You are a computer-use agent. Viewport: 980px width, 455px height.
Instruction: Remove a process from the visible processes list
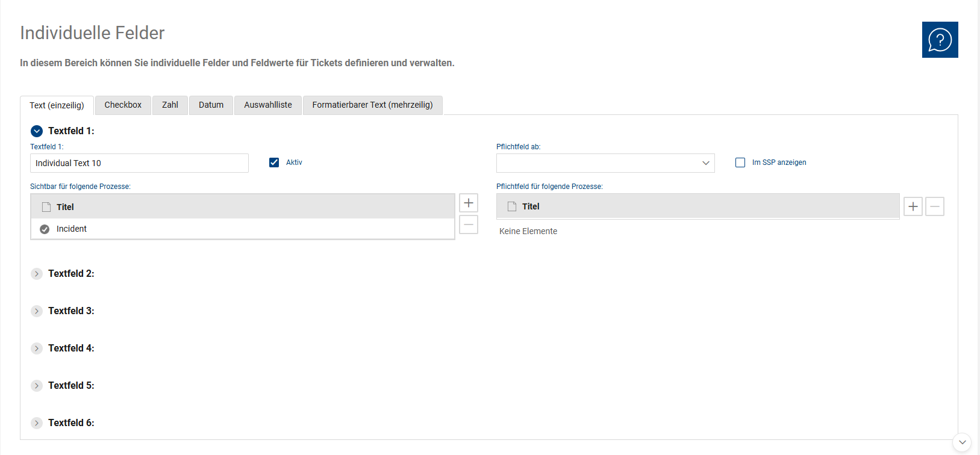click(x=469, y=224)
